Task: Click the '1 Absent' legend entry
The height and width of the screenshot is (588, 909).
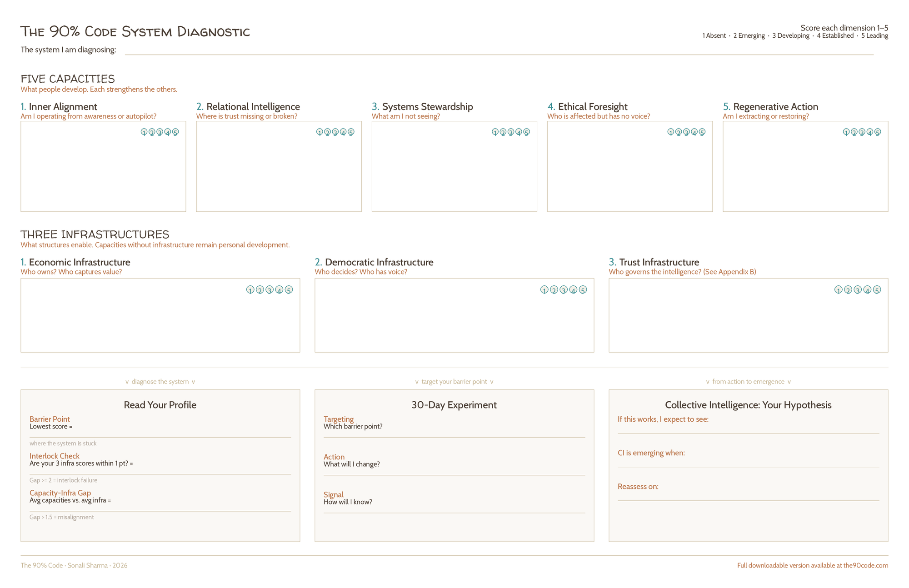Action: pyautogui.click(x=714, y=36)
